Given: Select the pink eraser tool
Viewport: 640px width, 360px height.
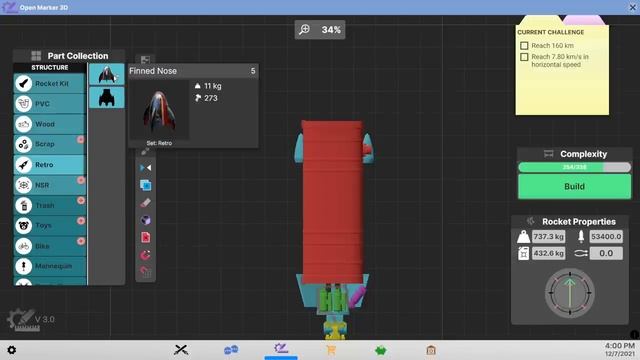Looking at the screenshot, I should (x=146, y=202).
